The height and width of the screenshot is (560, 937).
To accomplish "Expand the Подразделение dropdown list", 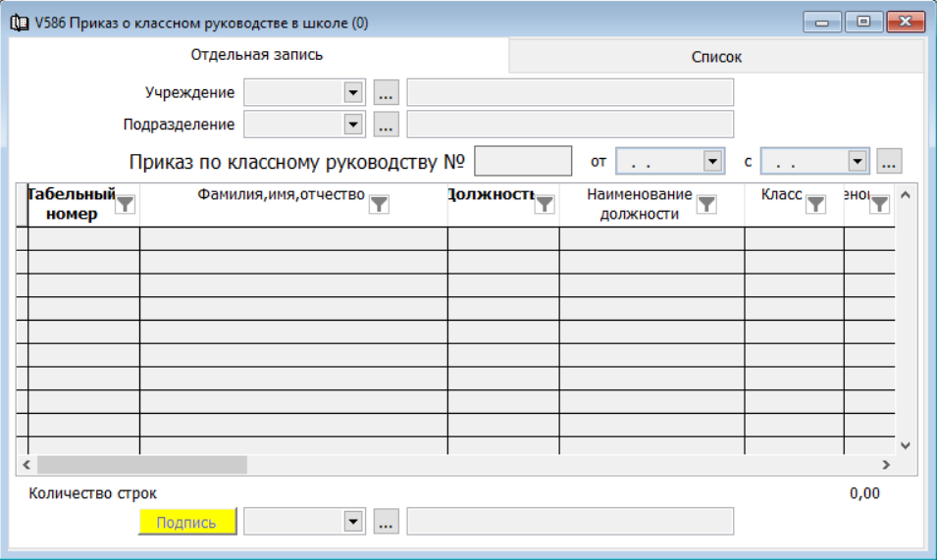I will (x=353, y=125).
